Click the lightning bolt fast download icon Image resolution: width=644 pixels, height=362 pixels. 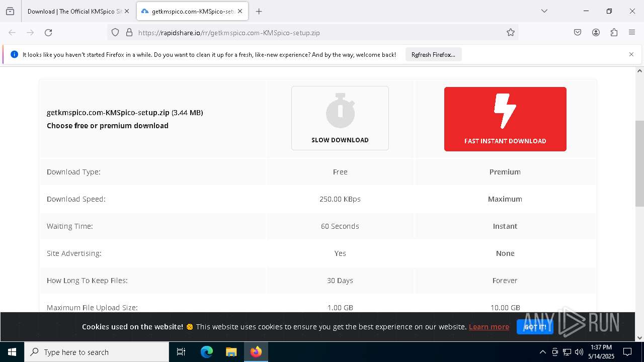pos(505,111)
